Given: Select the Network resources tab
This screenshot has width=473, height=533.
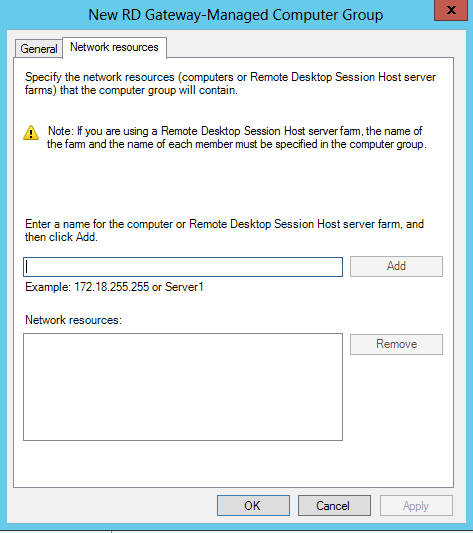Looking at the screenshot, I should pos(114,47).
